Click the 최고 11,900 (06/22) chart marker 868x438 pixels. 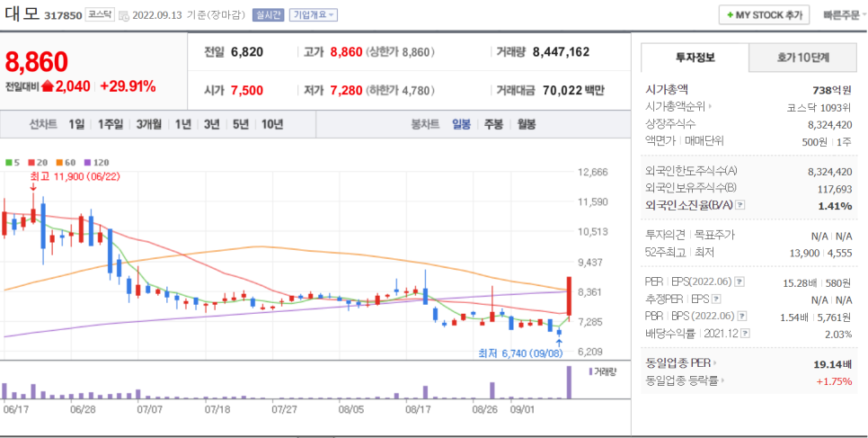coord(75,177)
